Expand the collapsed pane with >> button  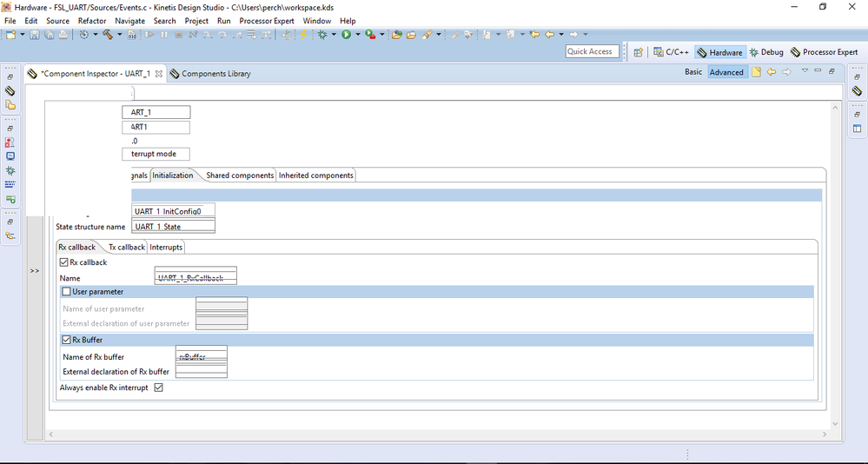pos(35,271)
